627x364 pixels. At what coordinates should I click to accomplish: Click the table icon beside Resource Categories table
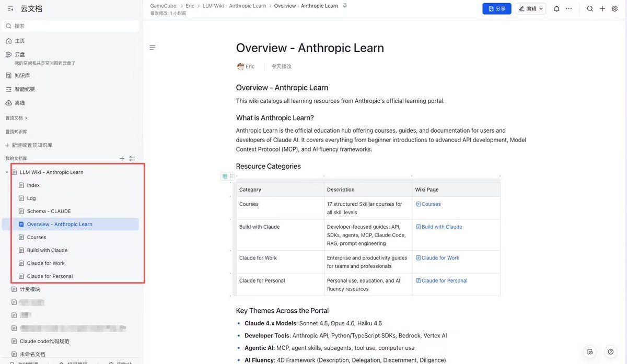(225, 177)
